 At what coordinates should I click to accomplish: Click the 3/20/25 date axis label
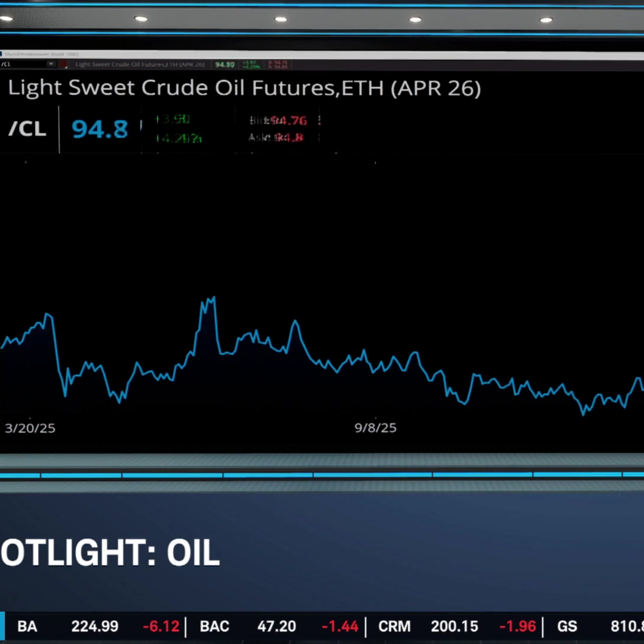[30, 428]
